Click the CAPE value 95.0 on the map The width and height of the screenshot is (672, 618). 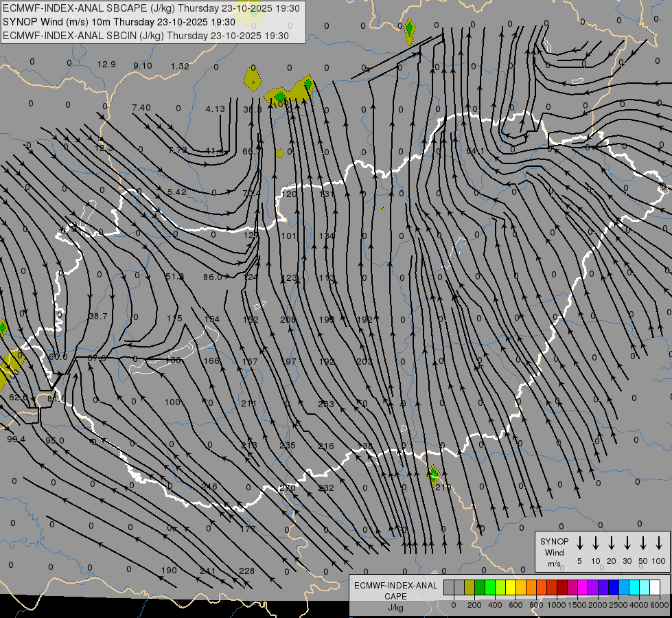(x=55, y=440)
